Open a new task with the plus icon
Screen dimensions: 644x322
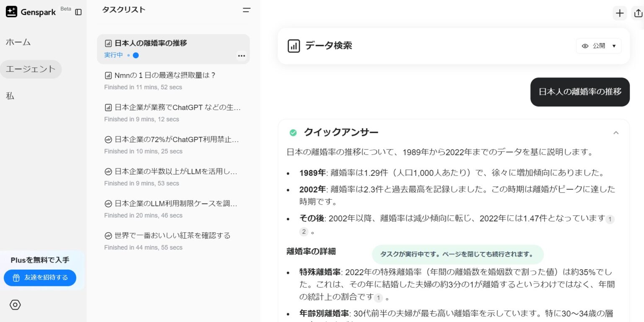pyautogui.click(x=620, y=13)
